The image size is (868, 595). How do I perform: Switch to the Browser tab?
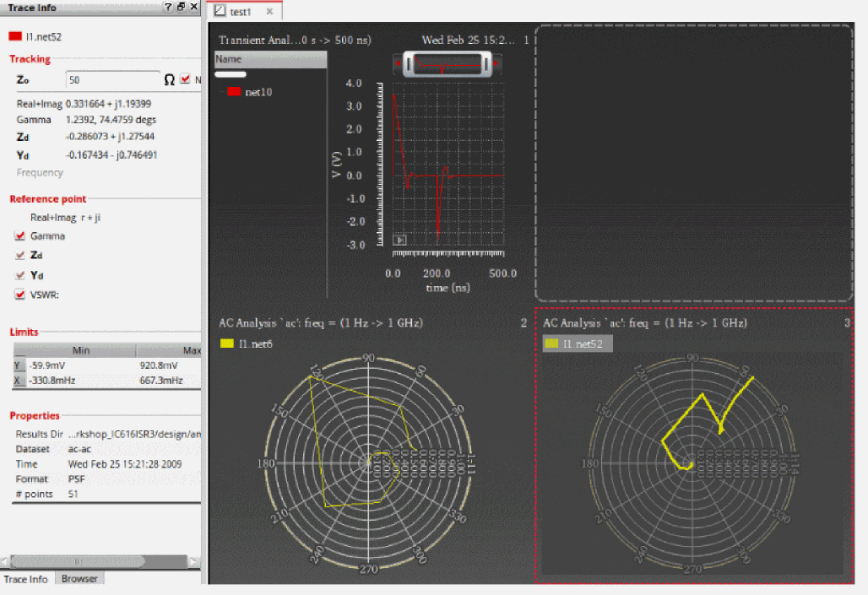point(79,579)
